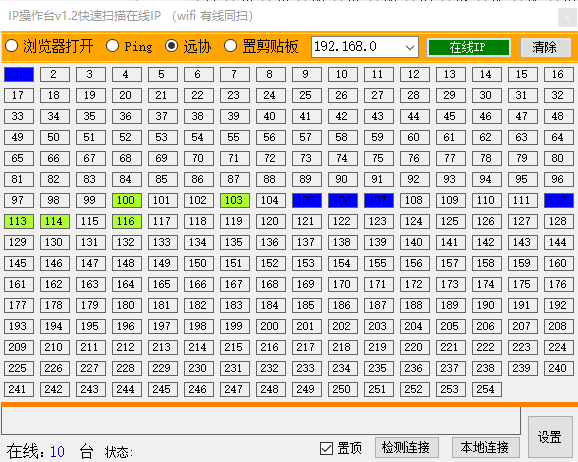The width and height of the screenshot is (578, 462).
Task: Click the 本地连接 button
Action: (485, 447)
